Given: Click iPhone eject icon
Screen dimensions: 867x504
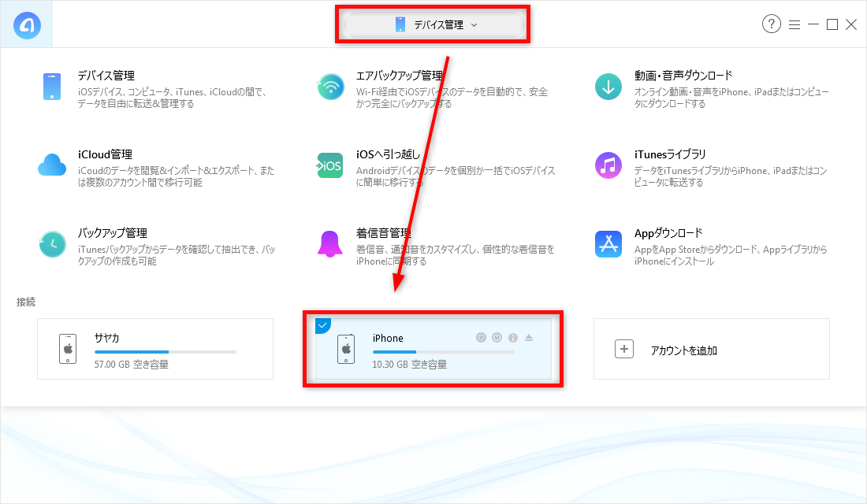Looking at the screenshot, I should click(529, 338).
